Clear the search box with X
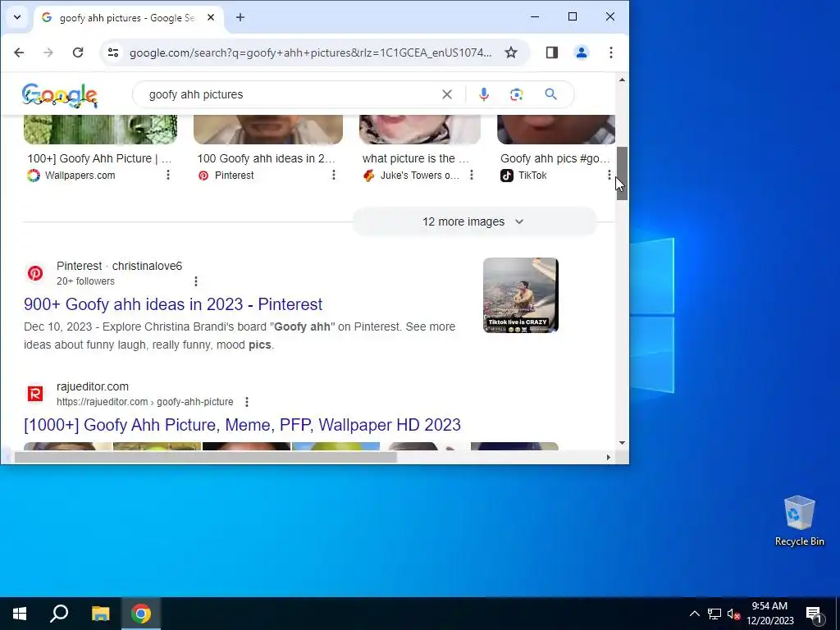Image resolution: width=840 pixels, height=630 pixels. (x=447, y=95)
